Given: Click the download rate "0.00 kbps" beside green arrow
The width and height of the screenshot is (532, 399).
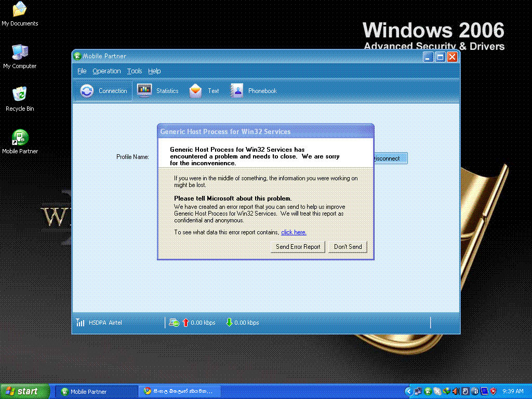Looking at the screenshot, I should tap(247, 323).
